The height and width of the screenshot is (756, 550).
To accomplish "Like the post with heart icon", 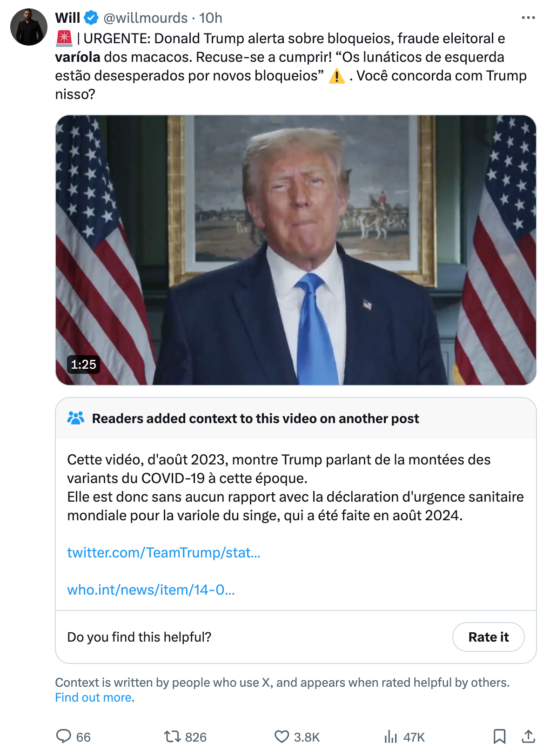I will click(282, 736).
